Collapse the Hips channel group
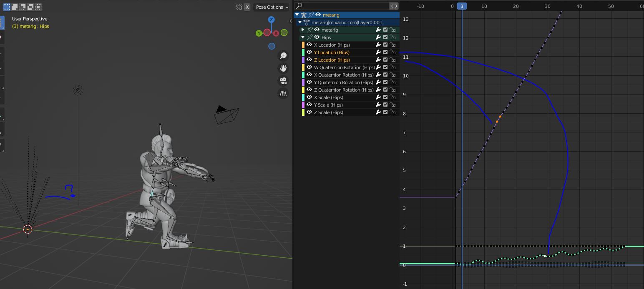The image size is (644, 289). coord(303,37)
